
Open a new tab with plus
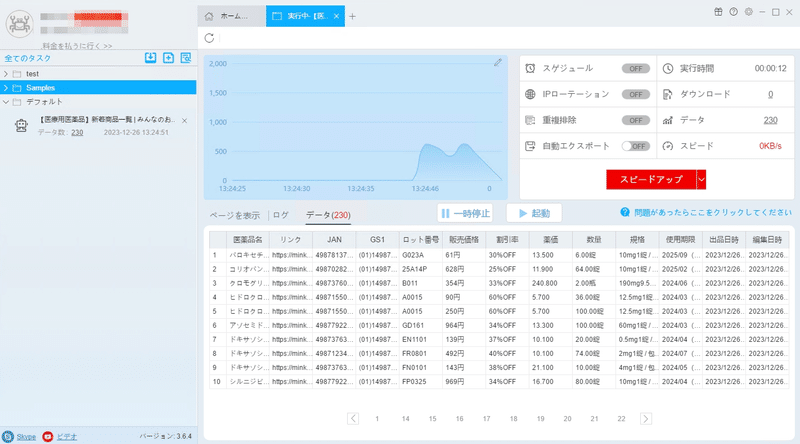point(353,16)
